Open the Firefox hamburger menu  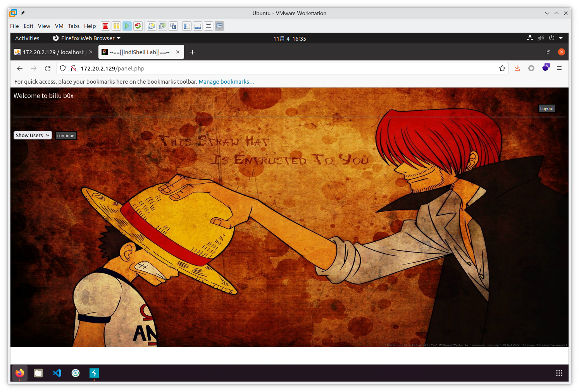point(559,69)
